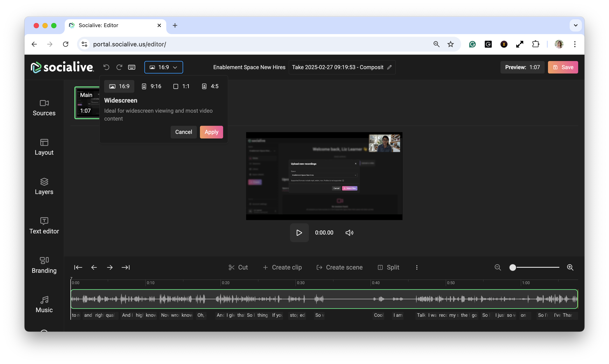This screenshot has height=364, width=609.
Task: Click the redo arrow icon
Action: coord(119,67)
